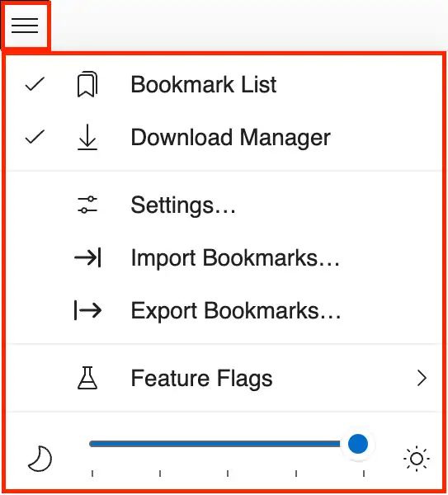Click the bookmark icon beside Bookmark List
This screenshot has width=448, height=495.
pos(87,85)
